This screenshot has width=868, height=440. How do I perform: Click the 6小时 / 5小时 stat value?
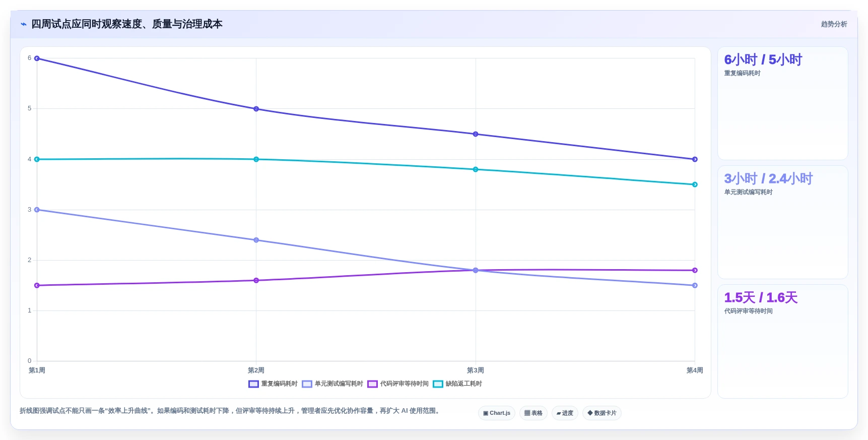pyautogui.click(x=763, y=60)
